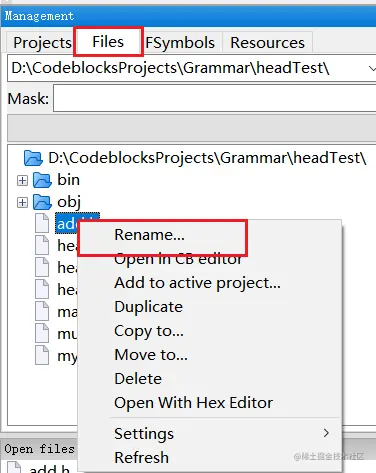
Task: Choose Open With Hex Editor
Action: (193, 403)
